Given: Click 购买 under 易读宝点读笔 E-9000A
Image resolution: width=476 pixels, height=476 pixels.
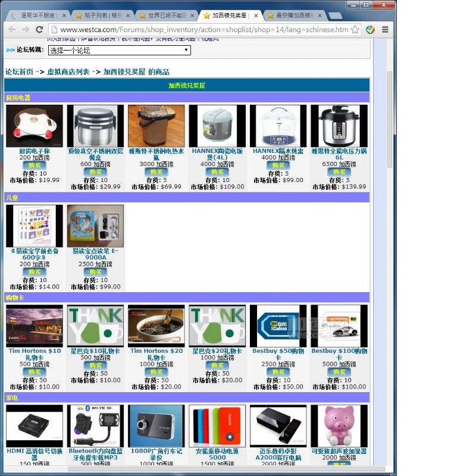Looking at the screenshot, I should click(95, 272).
